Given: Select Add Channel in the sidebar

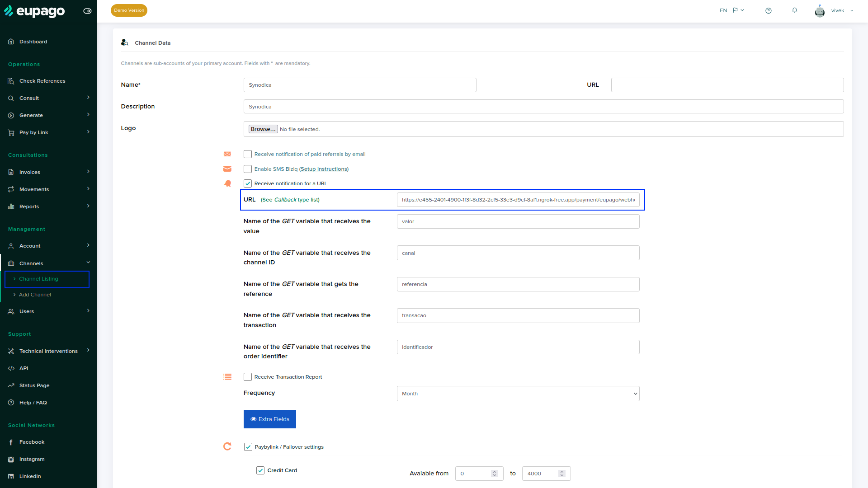Looking at the screenshot, I should point(35,295).
